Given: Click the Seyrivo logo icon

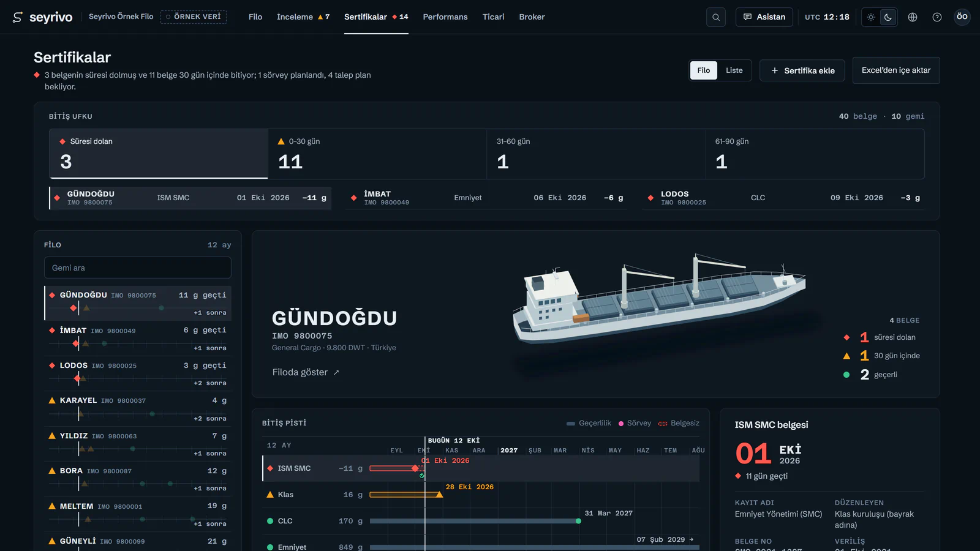Looking at the screenshot, I should tap(18, 17).
